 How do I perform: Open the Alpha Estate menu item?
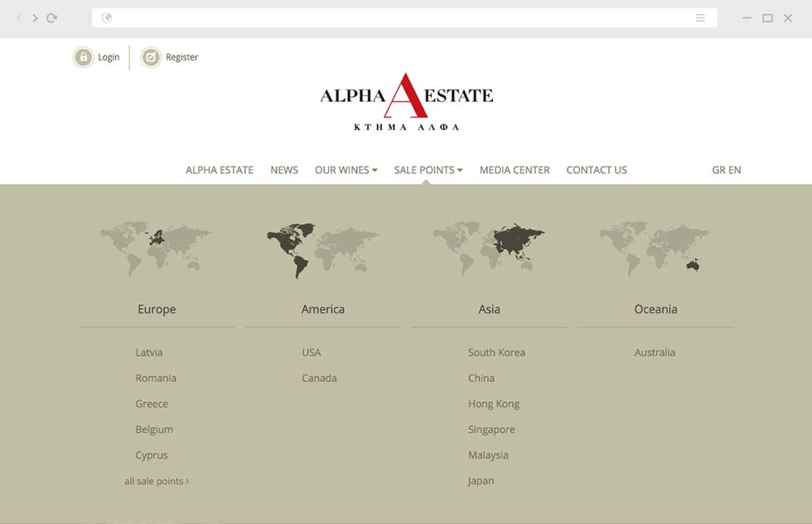point(220,170)
